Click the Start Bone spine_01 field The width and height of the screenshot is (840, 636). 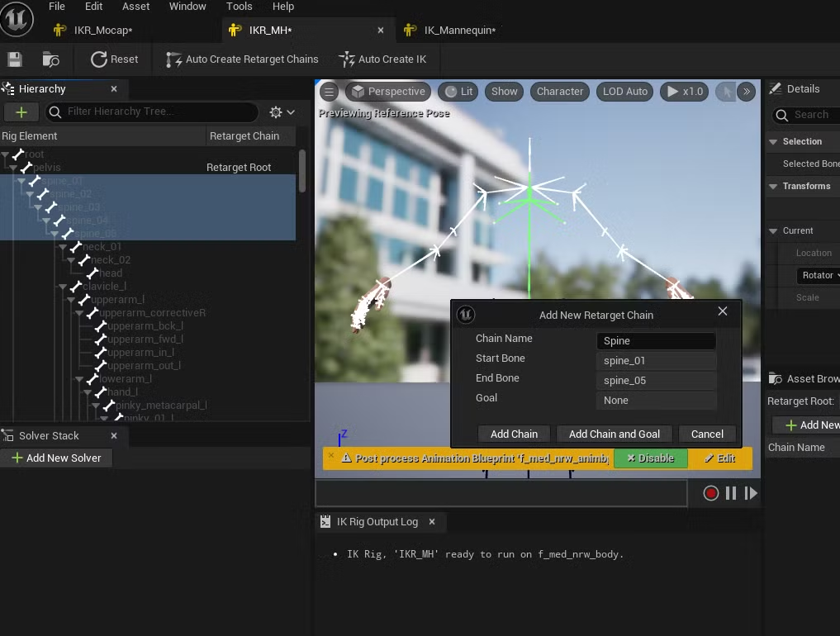pyautogui.click(x=657, y=361)
